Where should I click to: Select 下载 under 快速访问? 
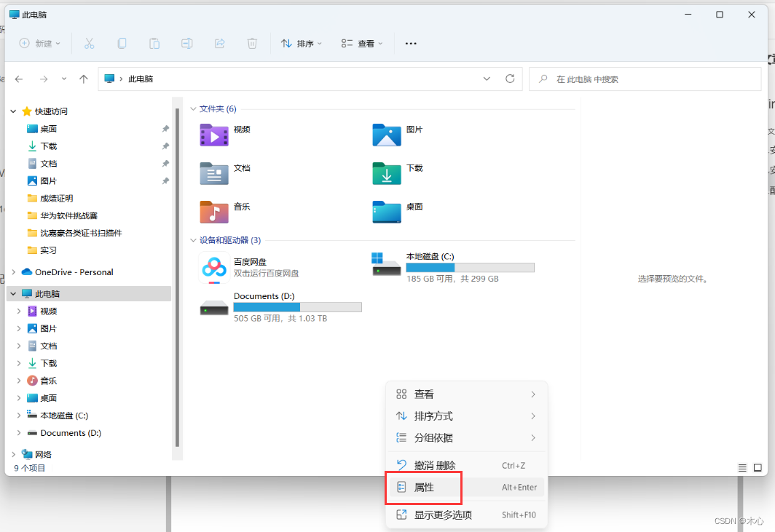tap(48, 146)
